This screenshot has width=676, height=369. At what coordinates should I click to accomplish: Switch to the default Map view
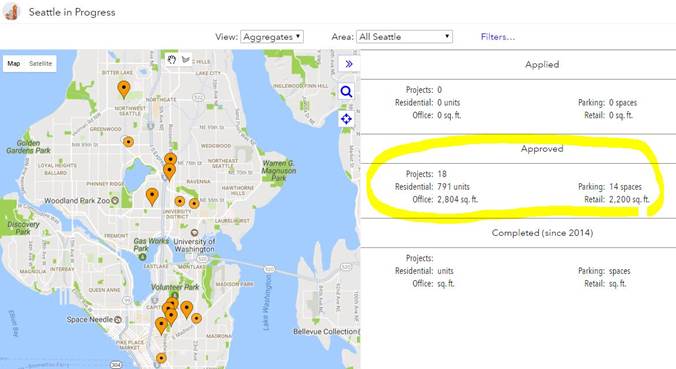tap(14, 63)
